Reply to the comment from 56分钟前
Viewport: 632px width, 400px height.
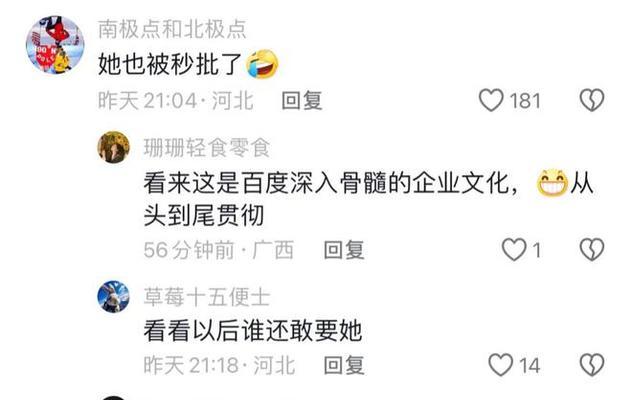(x=344, y=250)
